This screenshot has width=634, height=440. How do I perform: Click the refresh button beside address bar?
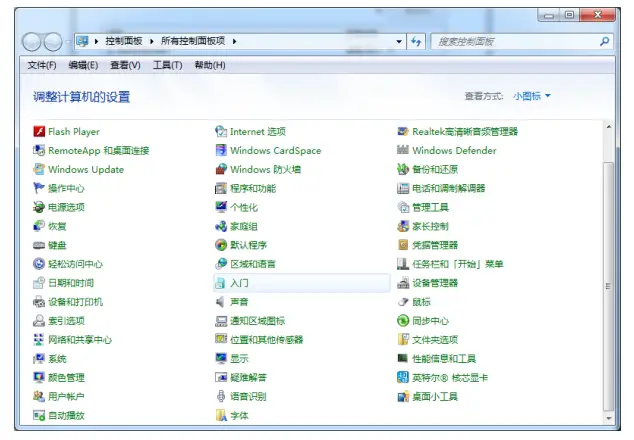click(416, 41)
